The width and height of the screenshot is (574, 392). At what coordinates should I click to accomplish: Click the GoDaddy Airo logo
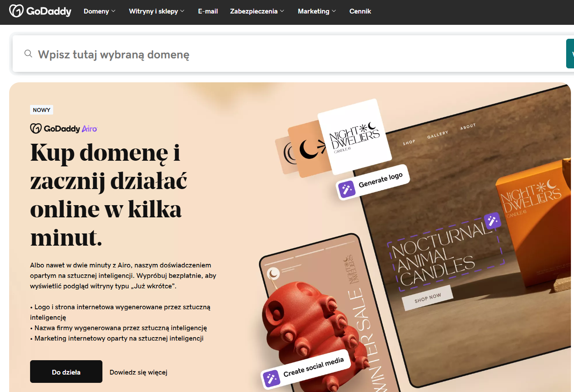pos(64,128)
